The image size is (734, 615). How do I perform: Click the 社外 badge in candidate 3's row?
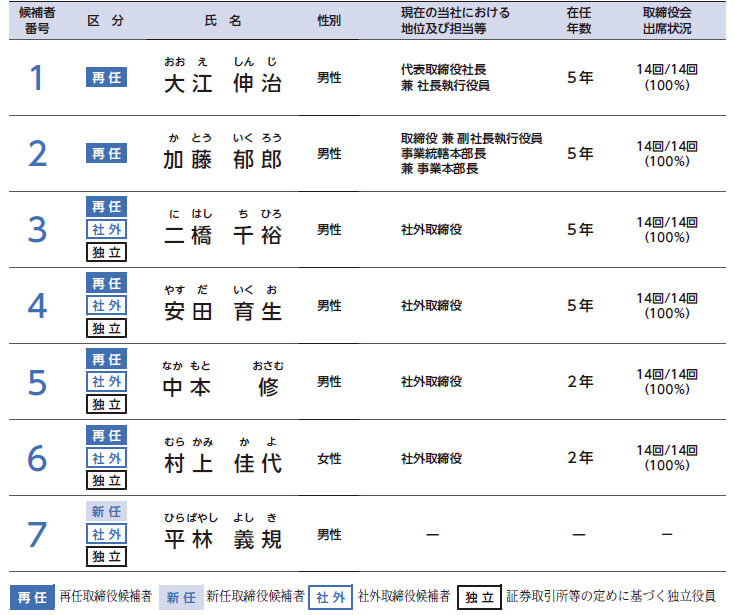click(x=106, y=229)
